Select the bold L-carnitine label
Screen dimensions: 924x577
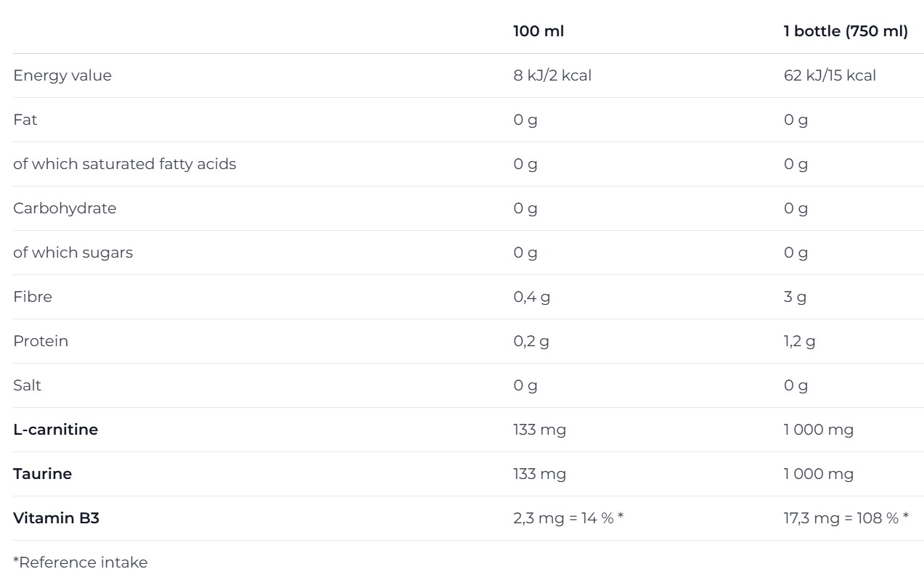[x=56, y=430]
